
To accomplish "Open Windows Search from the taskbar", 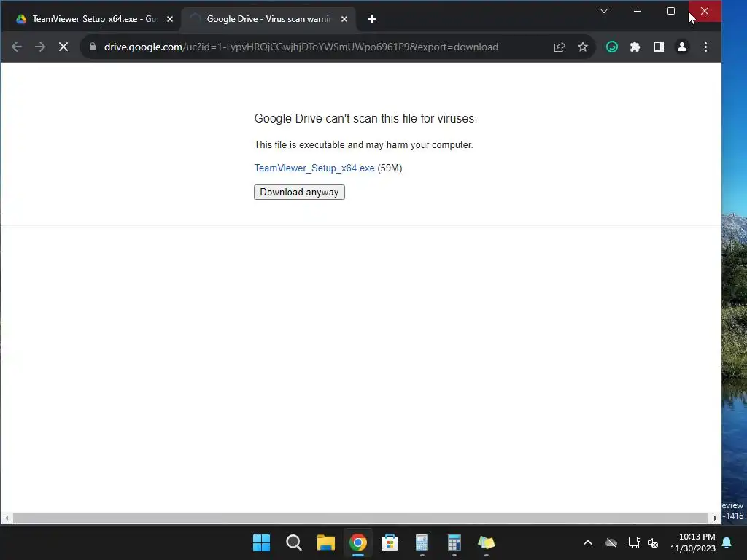I will (293, 542).
